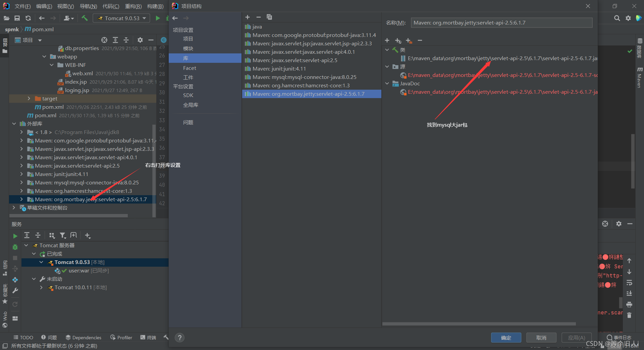Click the filter funnel icon in Services toolbar
Image resolution: width=644 pixels, height=350 pixels.
(x=63, y=235)
